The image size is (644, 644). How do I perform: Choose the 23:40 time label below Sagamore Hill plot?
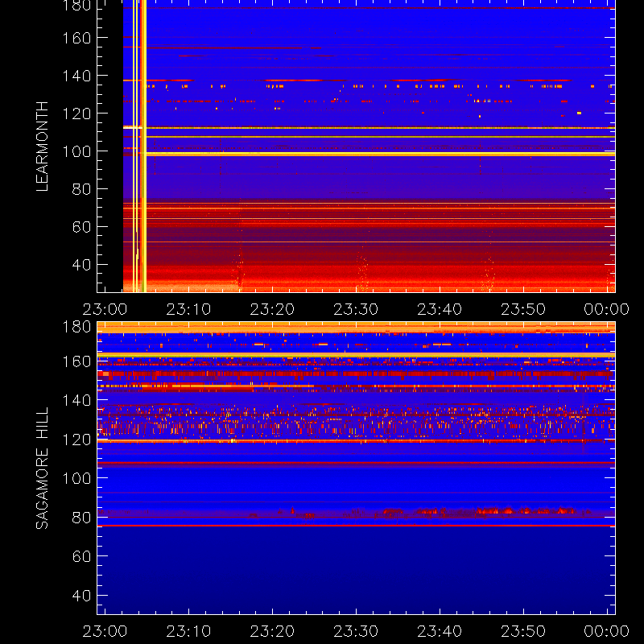(x=440, y=631)
